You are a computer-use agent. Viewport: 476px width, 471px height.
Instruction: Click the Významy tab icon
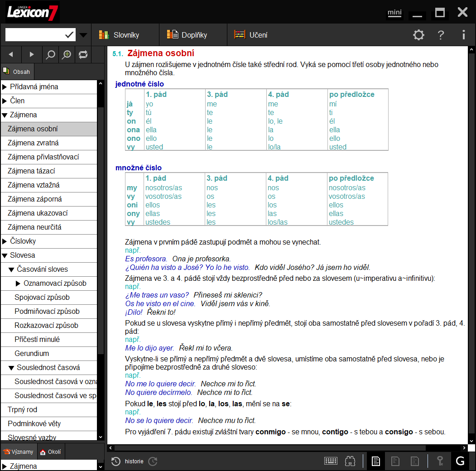[x=6, y=452]
